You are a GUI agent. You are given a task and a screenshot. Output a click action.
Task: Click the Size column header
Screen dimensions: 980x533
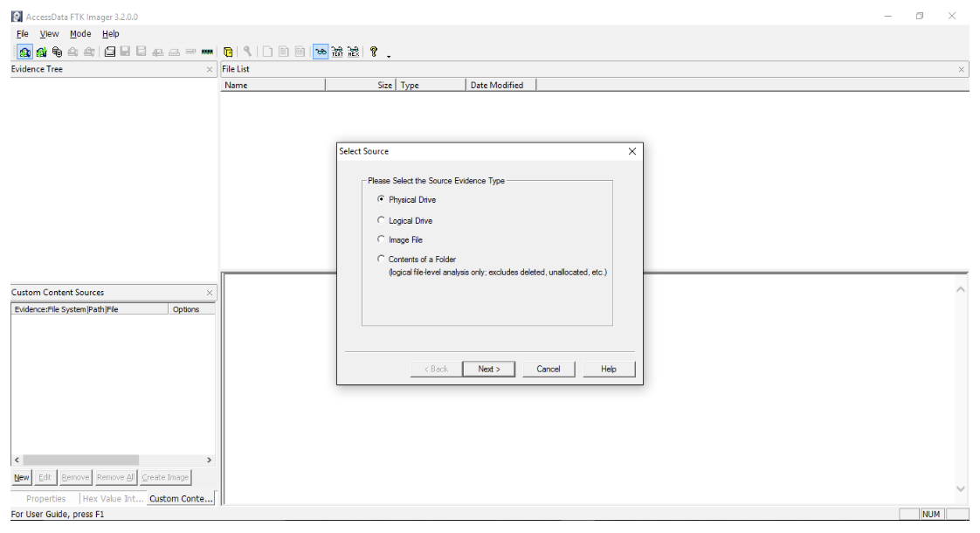coord(360,85)
